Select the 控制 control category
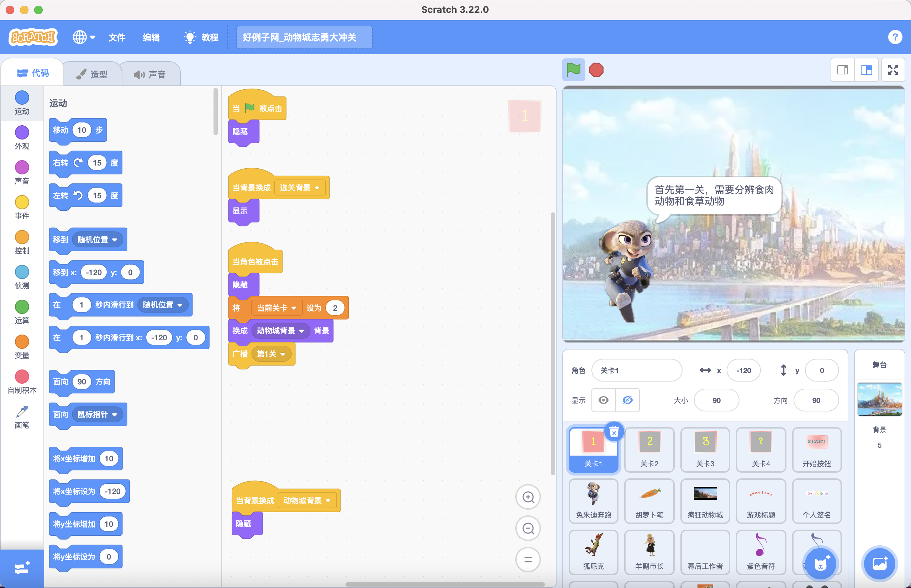The width and height of the screenshot is (911, 588). (22, 242)
